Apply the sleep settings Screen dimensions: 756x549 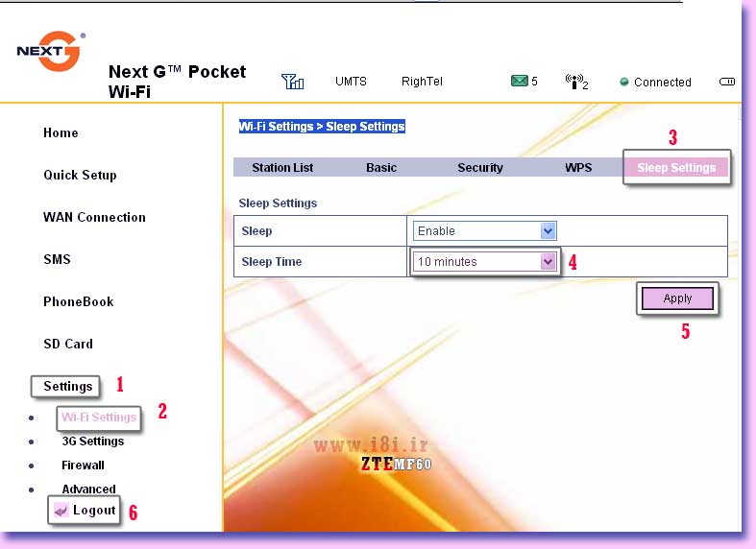[x=677, y=298]
